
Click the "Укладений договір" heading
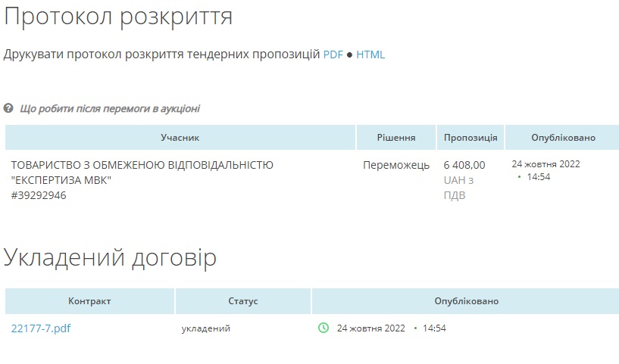click(111, 257)
